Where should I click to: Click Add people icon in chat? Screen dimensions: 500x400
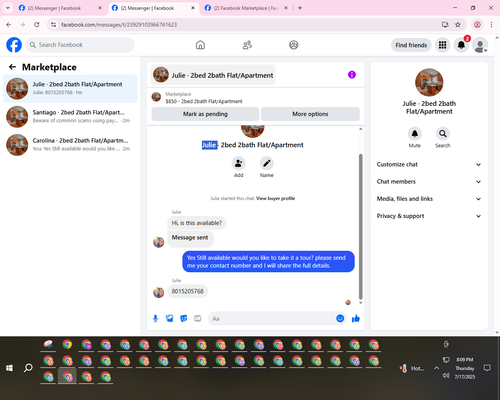pyautogui.click(x=239, y=163)
